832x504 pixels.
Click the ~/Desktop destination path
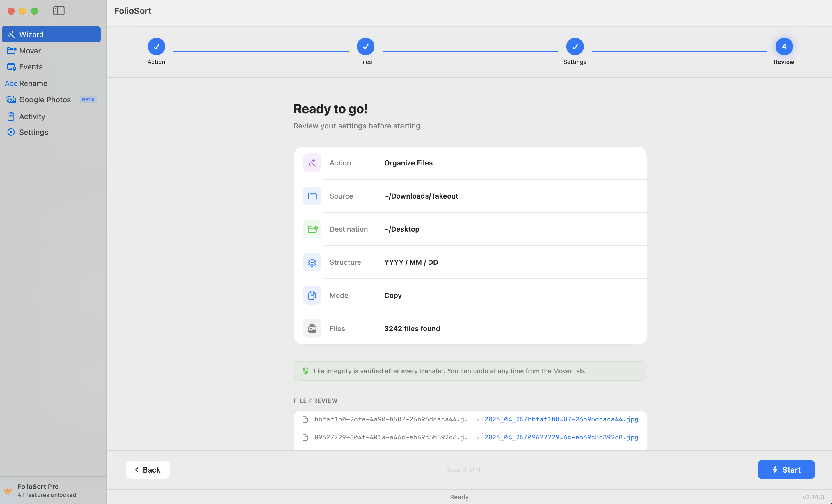402,229
